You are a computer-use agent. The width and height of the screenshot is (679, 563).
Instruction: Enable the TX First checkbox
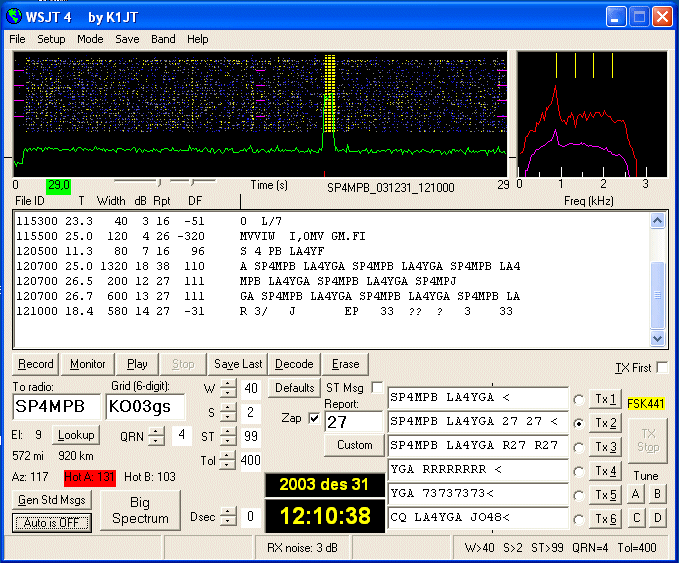[x=662, y=367]
